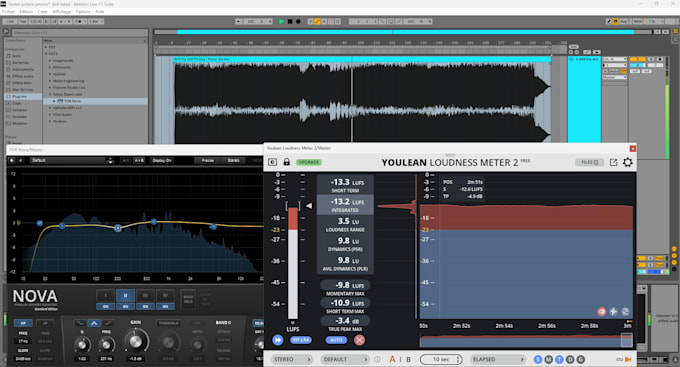This screenshot has height=367, width=680.
Task: Click the A>B copy button in Nova toolbar
Action: pyautogui.click(x=139, y=160)
